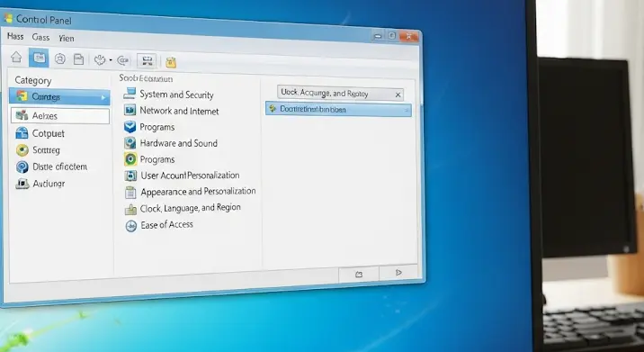
Task: Open the Yien menu
Action: coord(67,38)
